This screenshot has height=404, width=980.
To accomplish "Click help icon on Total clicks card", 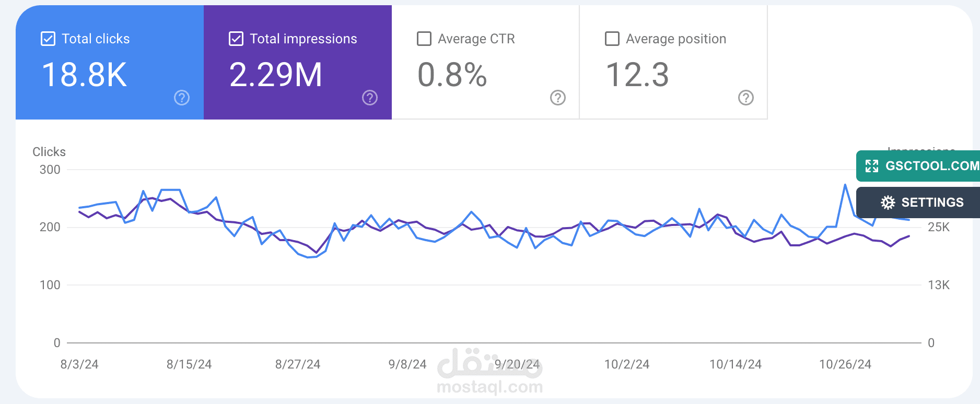I will click(x=182, y=98).
